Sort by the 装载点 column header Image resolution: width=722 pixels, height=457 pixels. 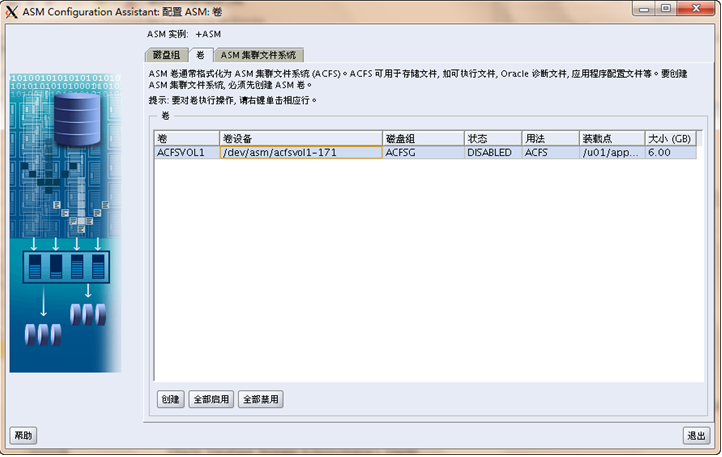(612, 139)
